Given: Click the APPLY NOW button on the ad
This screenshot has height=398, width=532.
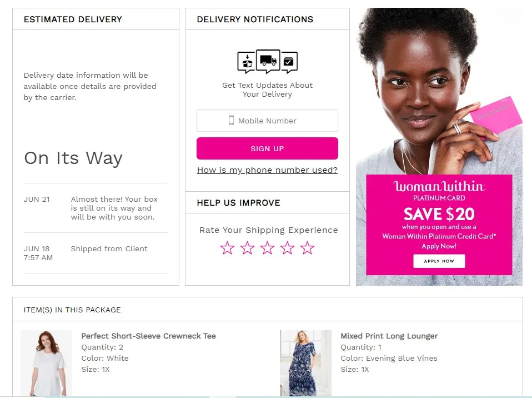Looking at the screenshot, I should pos(439,261).
